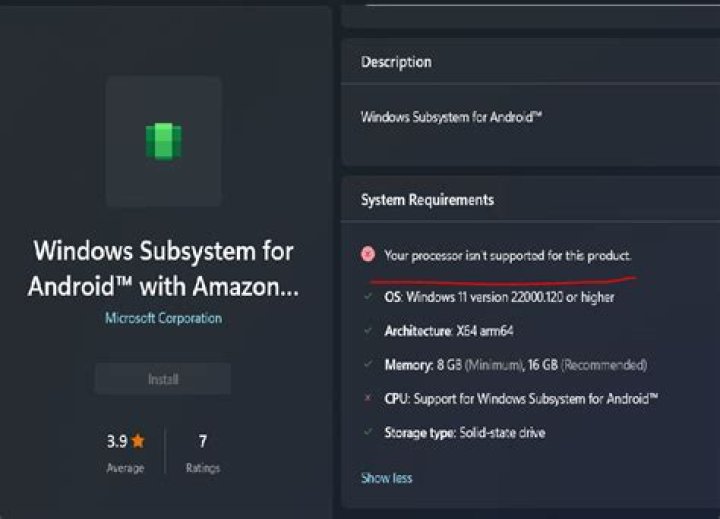The width and height of the screenshot is (720, 519).
Task: Select the 3.9 average rating value
Action: 117,441
